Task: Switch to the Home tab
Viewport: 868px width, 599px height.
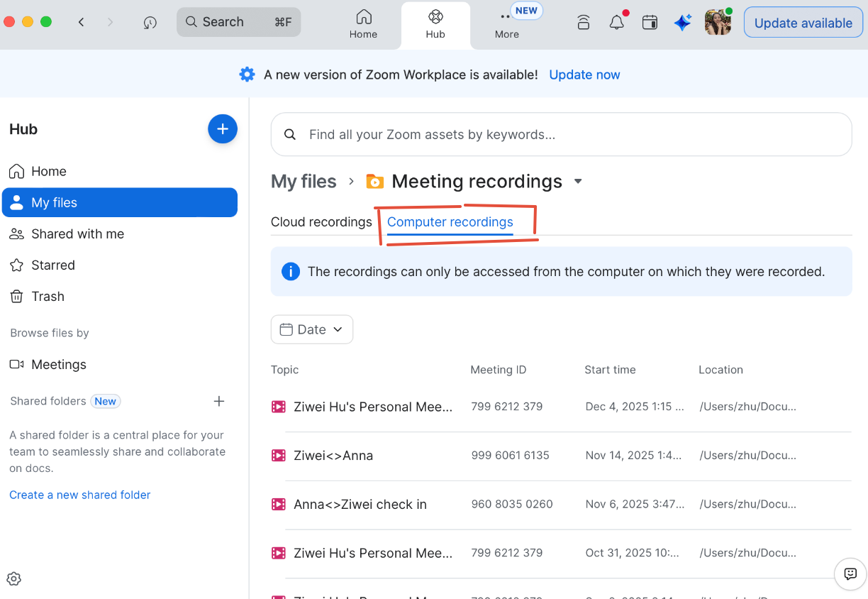Action: tap(363, 24)
